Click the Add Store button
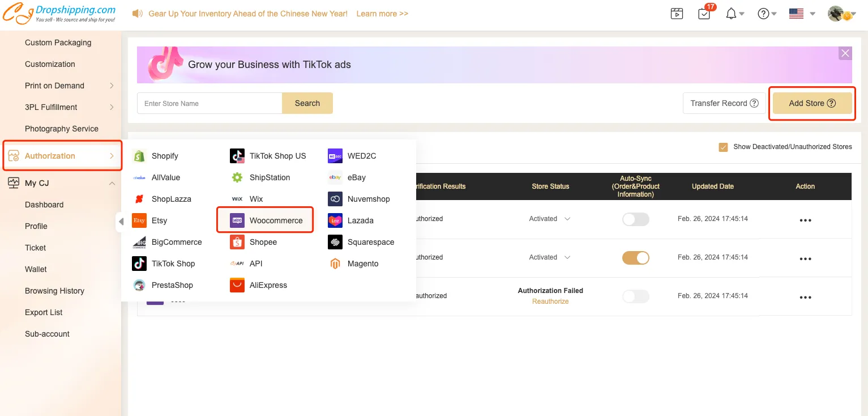Image resolution: width=868 pixels, height=416 pixels. pos(812,103)
